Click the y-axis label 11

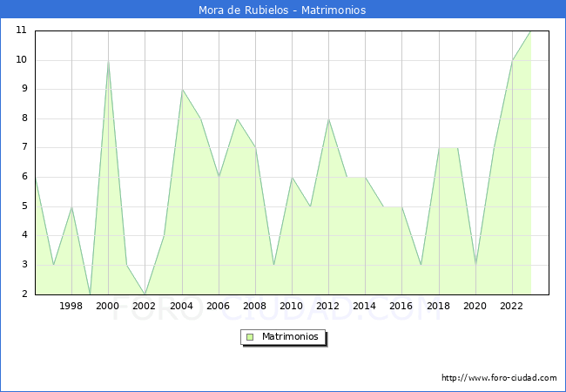coord(21,30)
